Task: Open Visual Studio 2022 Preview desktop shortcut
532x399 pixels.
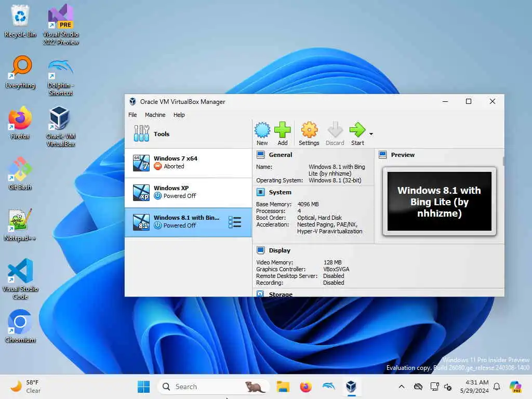Action: (61, 25)
